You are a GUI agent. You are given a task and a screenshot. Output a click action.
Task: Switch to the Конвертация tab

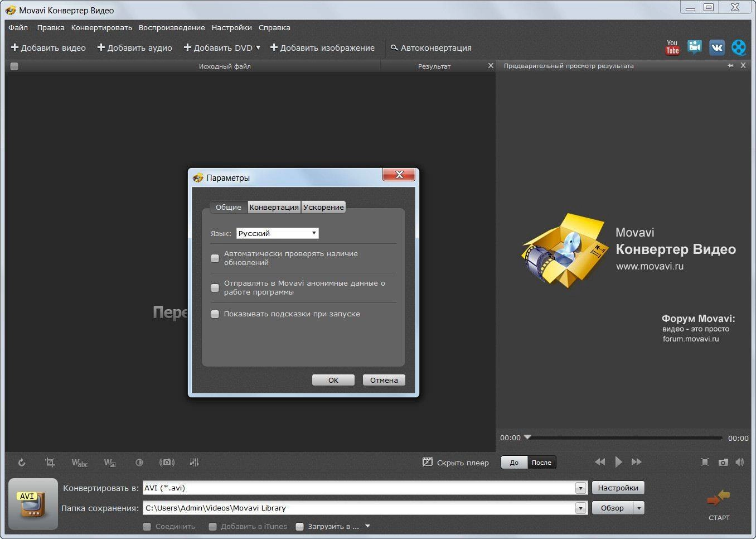pyautogui.click(x=274, y=207)
